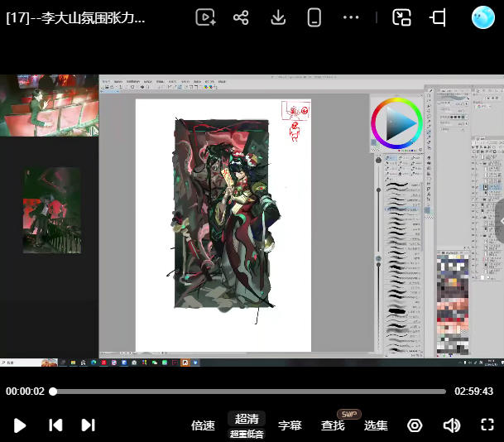The width and height of the screenshot is (504, 442).
Task: Open the 字幕 subtitle options
Action: 290,425
